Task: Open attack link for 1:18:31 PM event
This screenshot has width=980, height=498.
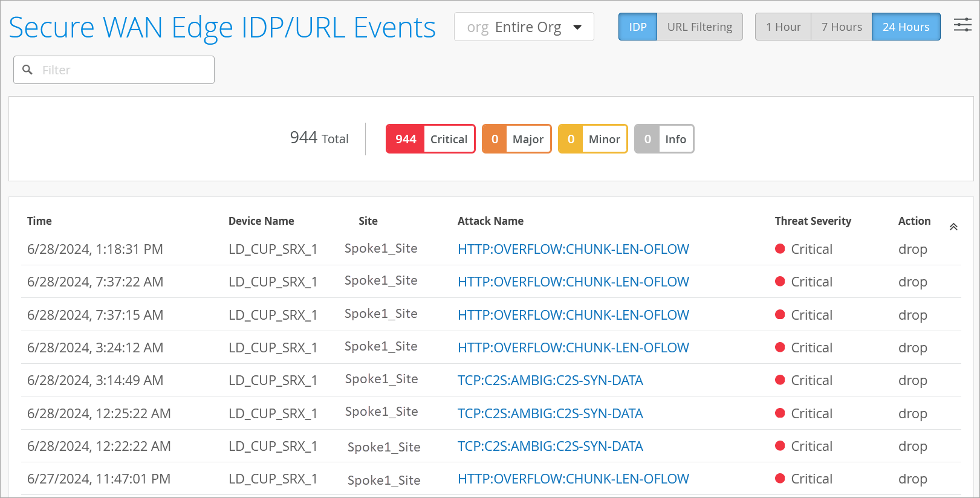Action: 573,249
